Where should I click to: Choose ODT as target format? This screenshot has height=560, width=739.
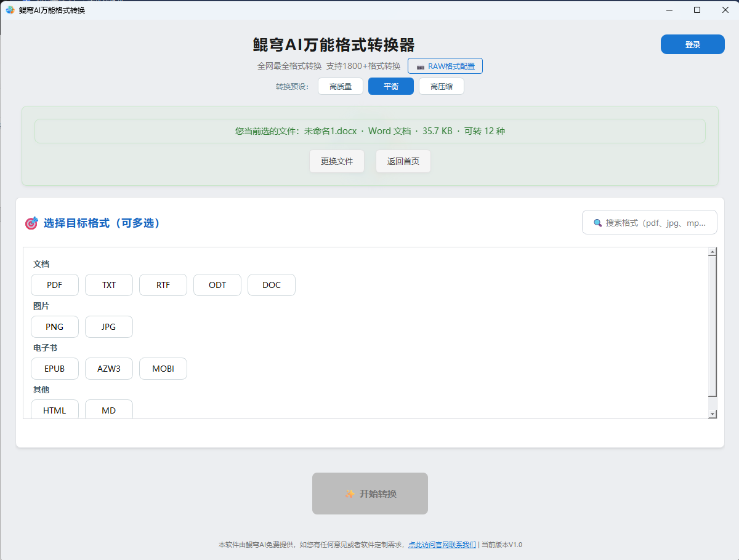[x=217, y=285]
